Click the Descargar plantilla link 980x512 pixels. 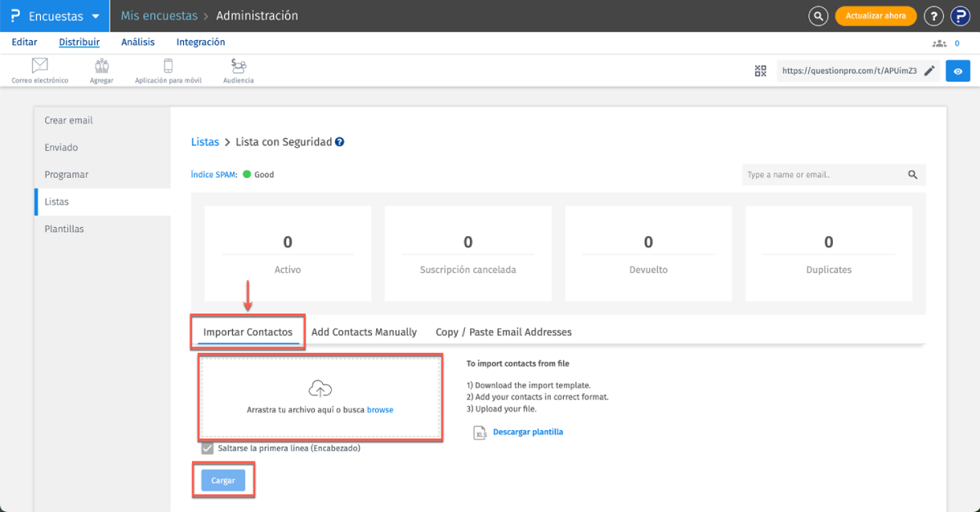(527, 432)
